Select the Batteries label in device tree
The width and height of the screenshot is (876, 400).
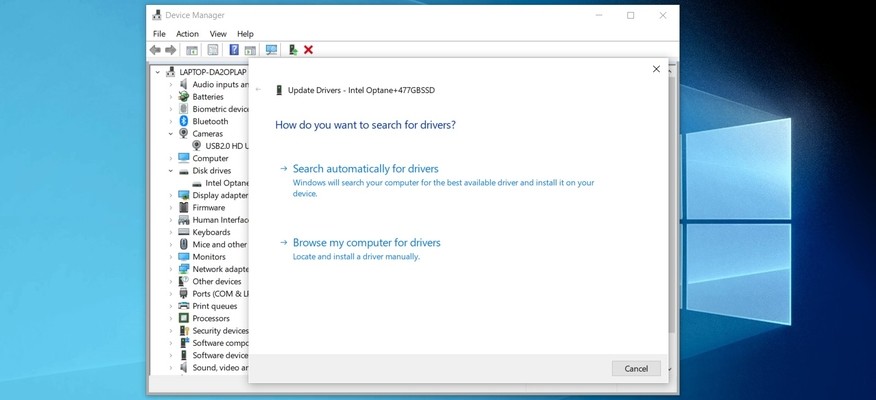click(208, 97)
